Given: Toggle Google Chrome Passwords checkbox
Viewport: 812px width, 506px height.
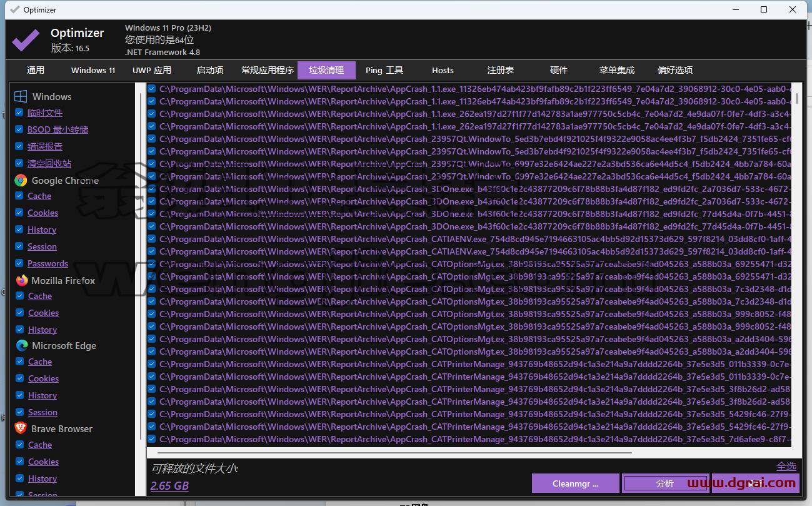Looking at the screenshot, I should 19,263.
